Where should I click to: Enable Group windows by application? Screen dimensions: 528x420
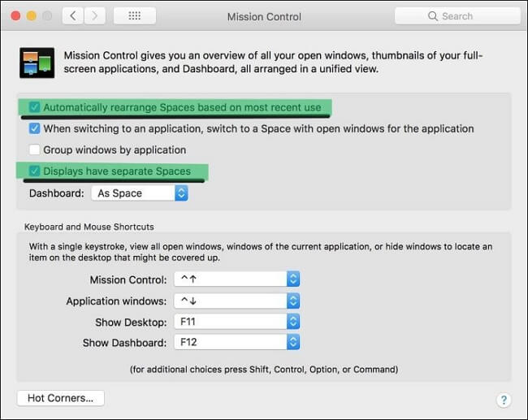pos(35,149)
